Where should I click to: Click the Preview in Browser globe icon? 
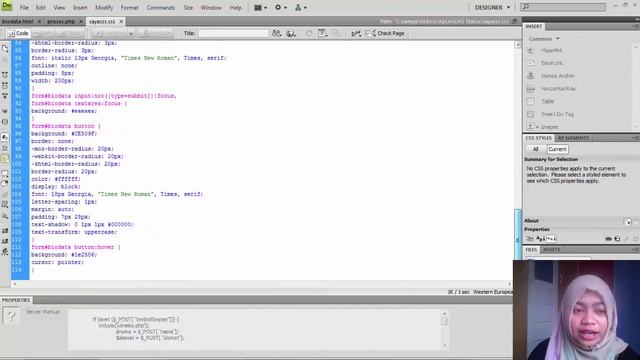(291, 33)
